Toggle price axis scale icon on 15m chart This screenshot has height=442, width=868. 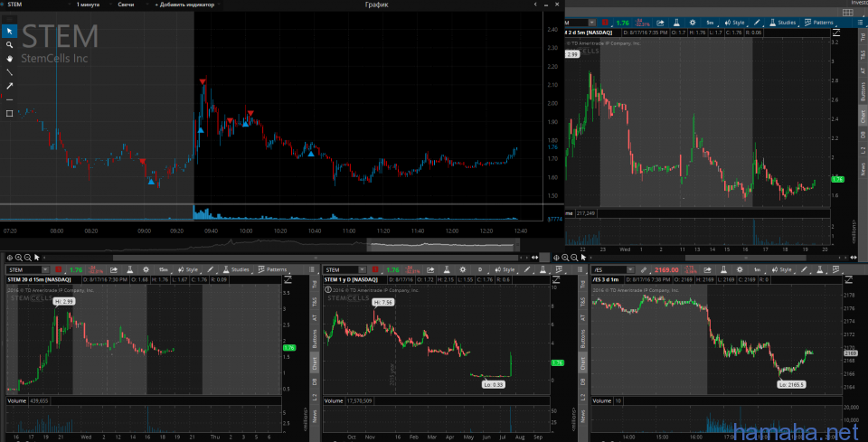point(287,280)
